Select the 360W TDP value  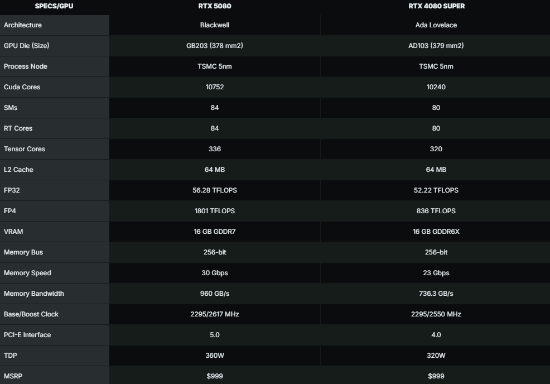pyautogui.click(x=215, y=355)
